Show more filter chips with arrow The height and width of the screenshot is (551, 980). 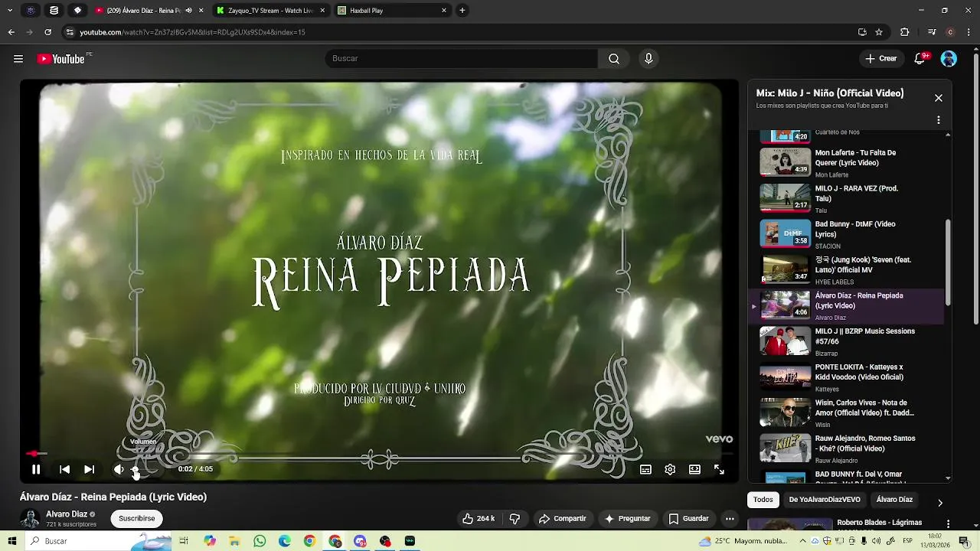939,502
